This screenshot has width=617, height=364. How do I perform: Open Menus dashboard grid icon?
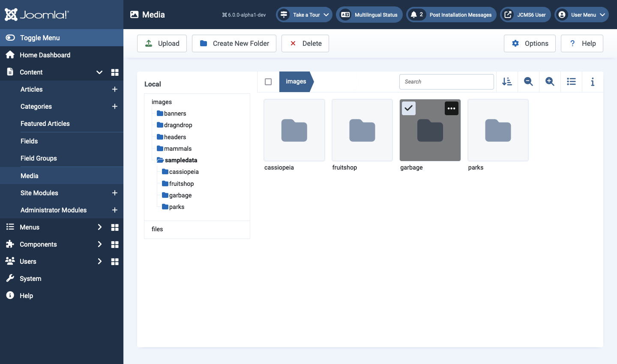[x=115, y=227]
